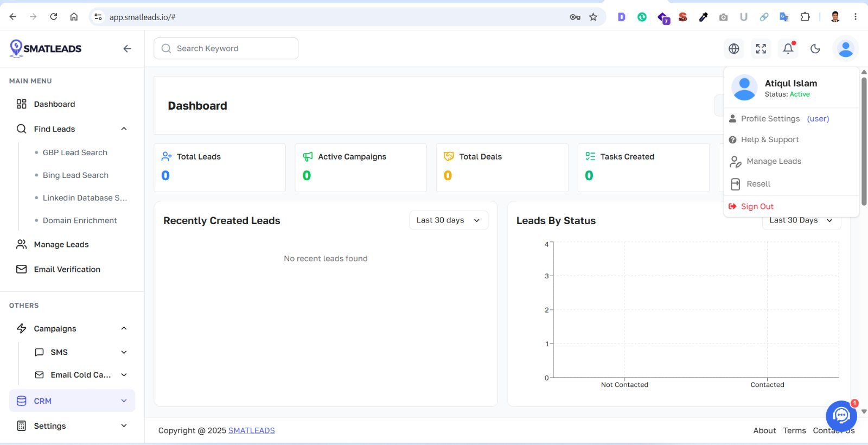Open Domain Enrichment
868x445 pixels.
click(80, 220)
